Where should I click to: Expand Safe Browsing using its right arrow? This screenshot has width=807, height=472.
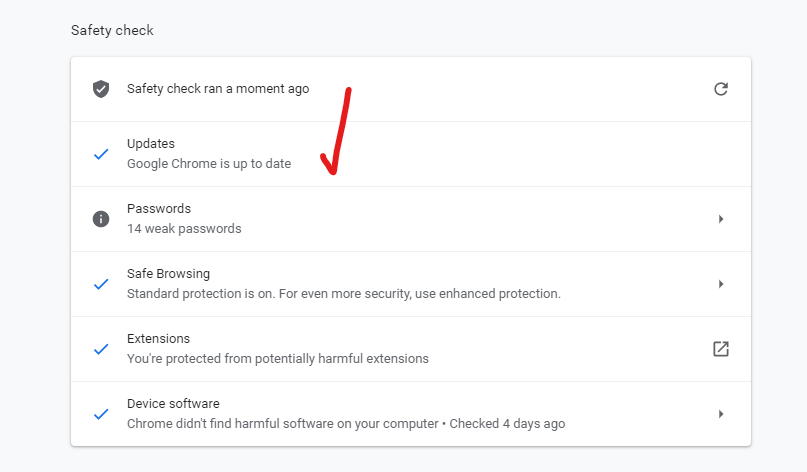(x=721, y=284)
